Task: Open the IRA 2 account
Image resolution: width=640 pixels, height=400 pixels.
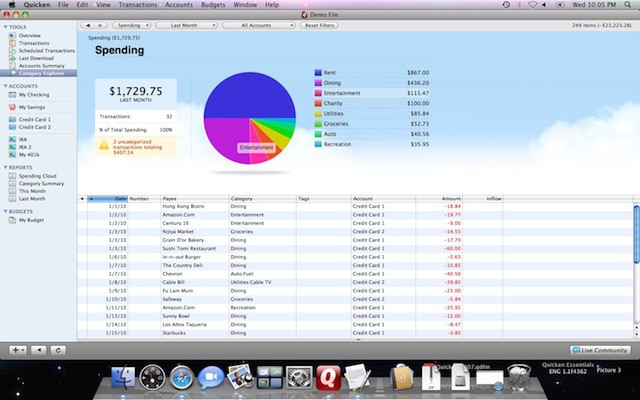Action: (x=25, y=147)
